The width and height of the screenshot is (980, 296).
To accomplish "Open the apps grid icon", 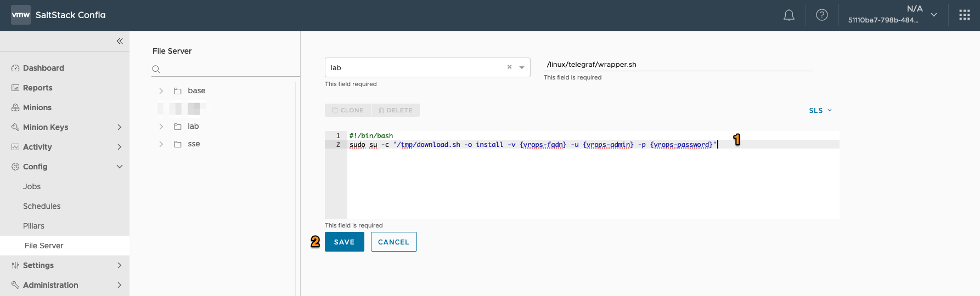I will [965, 15].
